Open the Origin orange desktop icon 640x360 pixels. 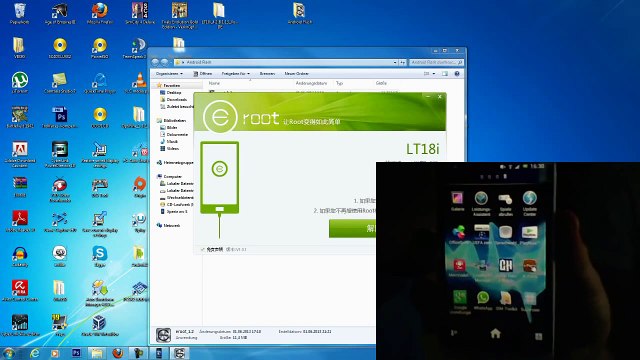tap(140, 187)
